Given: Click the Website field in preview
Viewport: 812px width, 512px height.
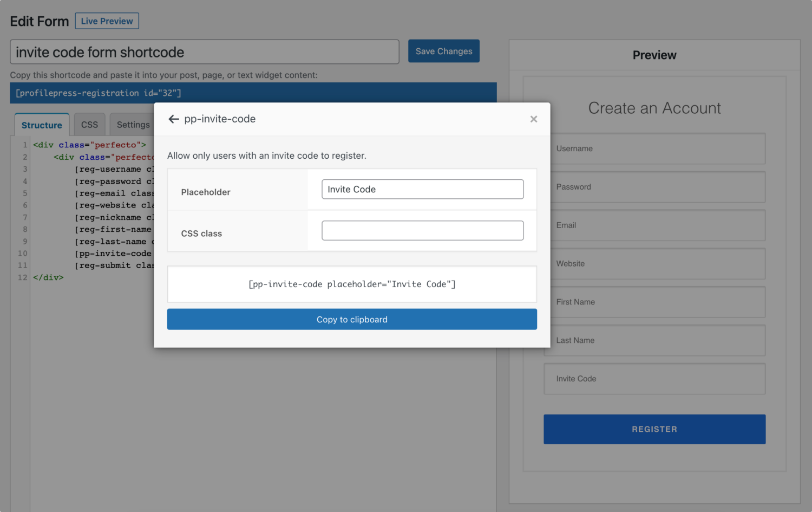Looking at the screenshot, I should click(x=654, y=264).
